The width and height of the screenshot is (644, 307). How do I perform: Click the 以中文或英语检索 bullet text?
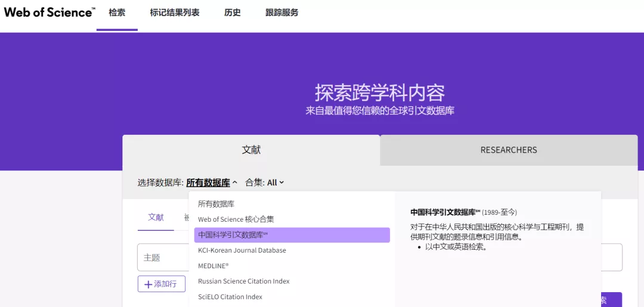tap(456, 247)
